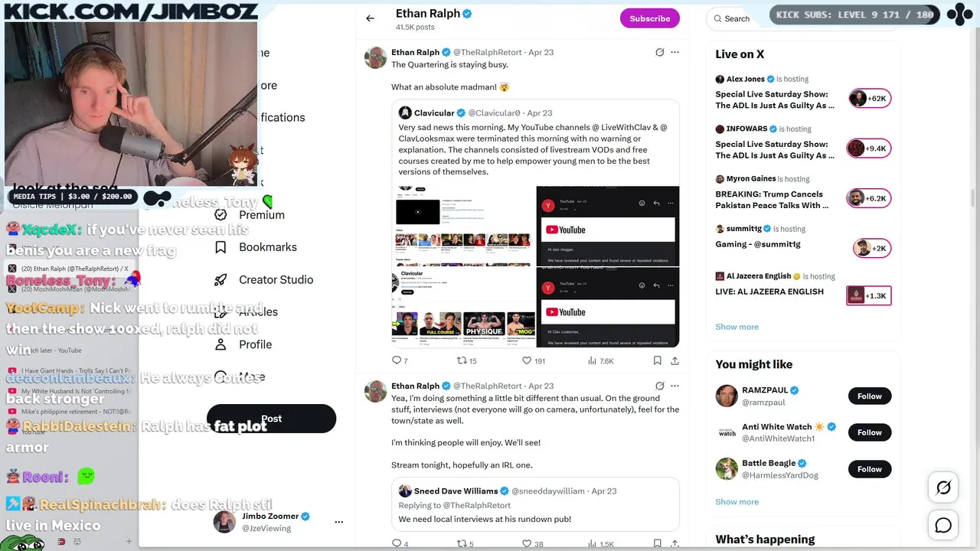Bookmark the first Ethan Ralph post
Viewport: 980px width, 551px height.
tap(657, 360)
